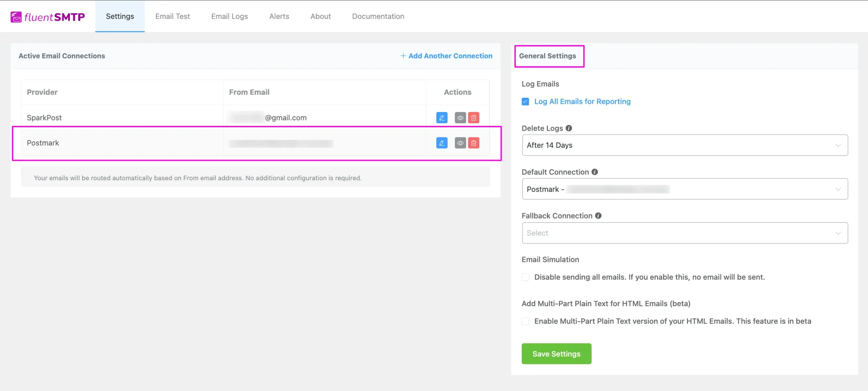Click the General Settings heading
The width and height of the screenshot is (868, 391).
[x=547, y=56]
